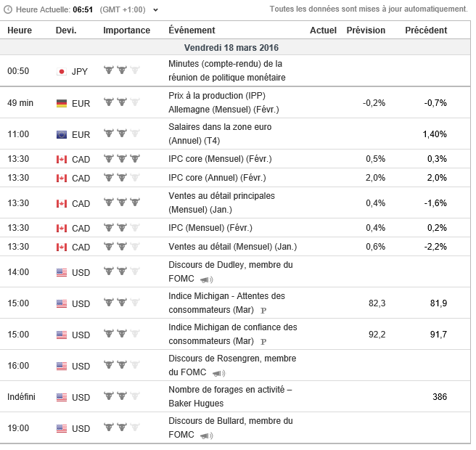
Task: Click the preliminary P icon on Michigan Attentes
Action: tap(263, 311)
